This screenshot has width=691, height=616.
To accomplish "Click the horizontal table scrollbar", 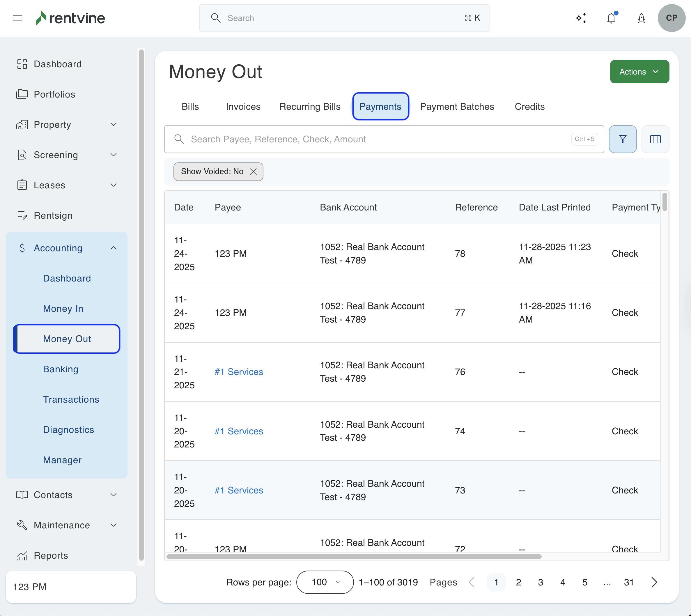I will point(354,556).
